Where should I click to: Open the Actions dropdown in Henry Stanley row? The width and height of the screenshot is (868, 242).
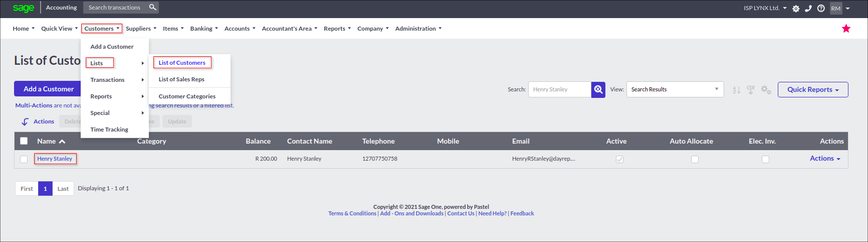pos(825,158)
